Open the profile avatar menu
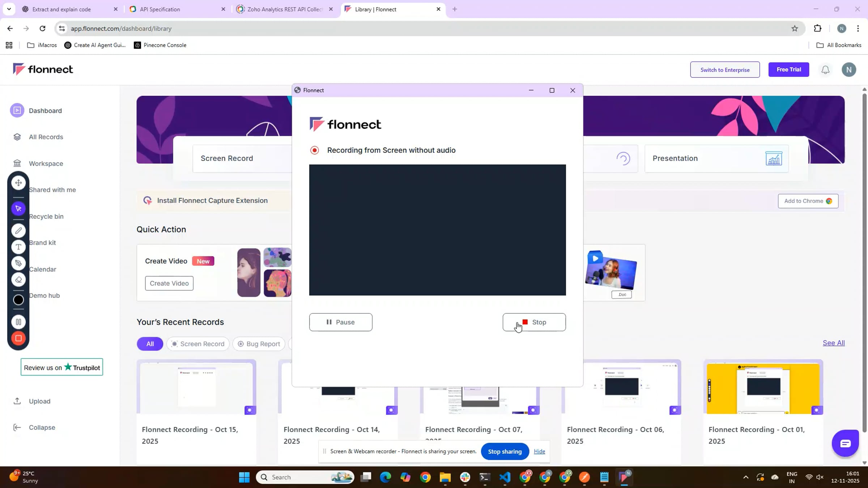This screenshot has height=488, width=868. (849, 69)
